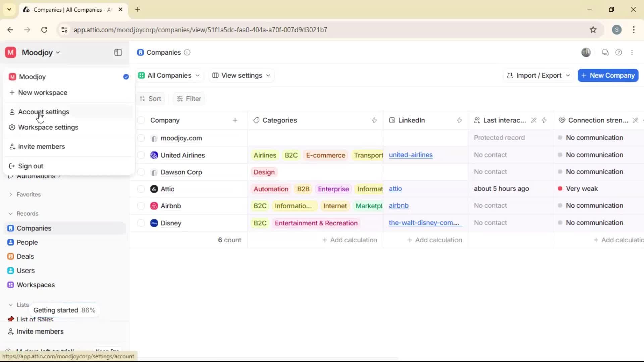This screenshot has height=362, width=644.
Task: Open the airbnb LinkedIn link
Action: pyautogui.click(x=398, y=206)
